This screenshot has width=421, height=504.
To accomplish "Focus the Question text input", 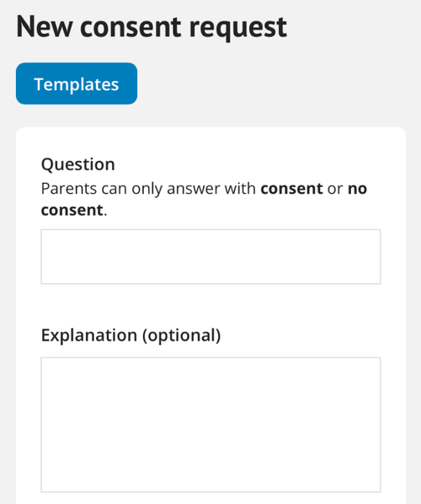I will (x=210, y=256).
